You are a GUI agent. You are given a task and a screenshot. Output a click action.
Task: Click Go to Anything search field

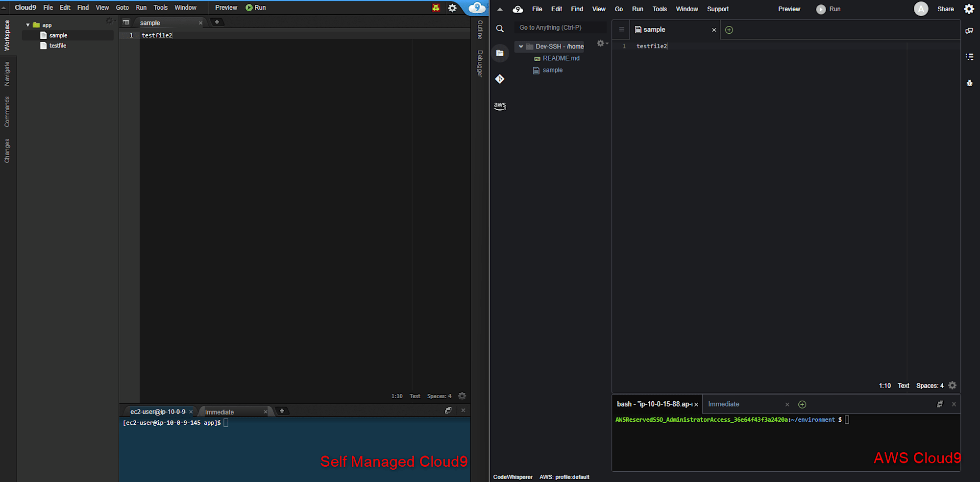(x=561, y=28)
